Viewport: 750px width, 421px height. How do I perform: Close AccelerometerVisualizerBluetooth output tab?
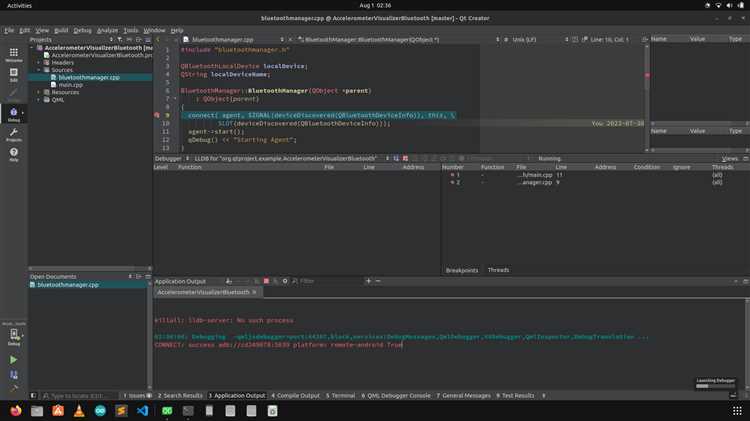254,292
